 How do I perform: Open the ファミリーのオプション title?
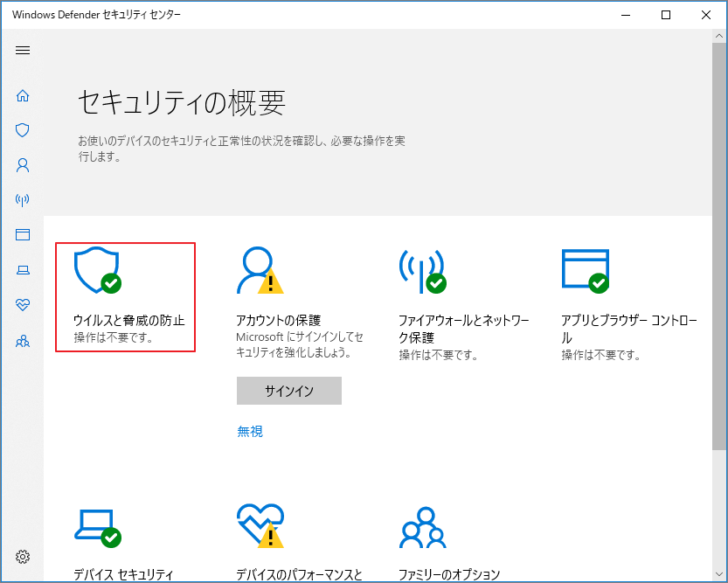[449, 574]
